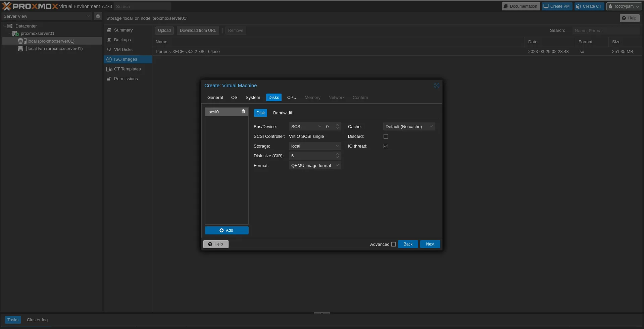Click the Next button
Viewport: 644px width, 329px height.
click(430, 244)
